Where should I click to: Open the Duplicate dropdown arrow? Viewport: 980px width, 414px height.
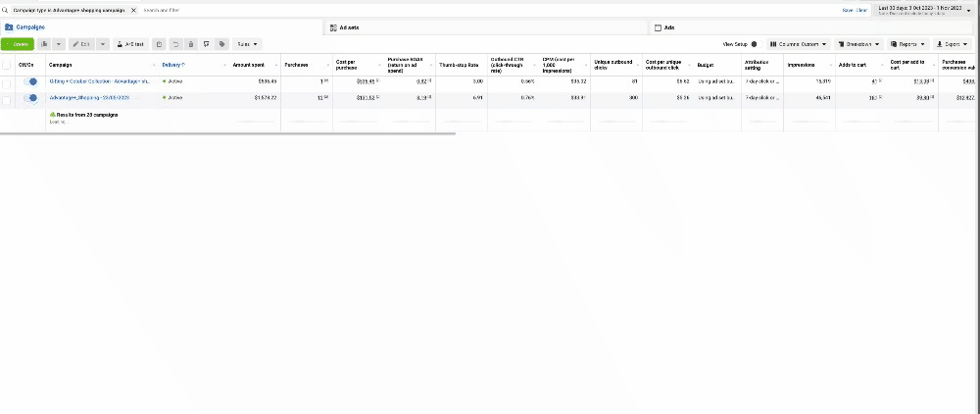[x=59, y=44]
